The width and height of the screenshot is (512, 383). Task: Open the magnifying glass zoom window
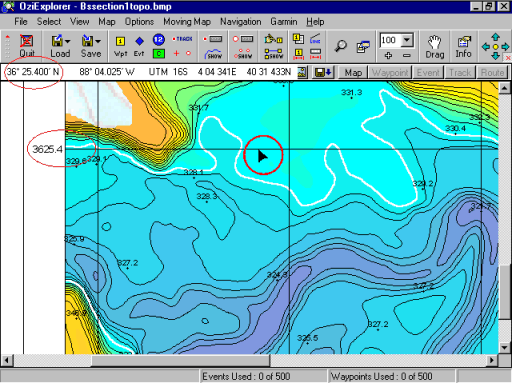[x=341, y=46]
